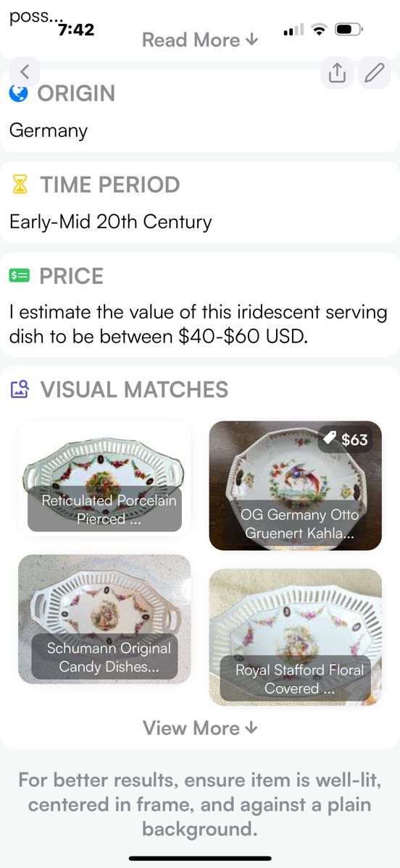The width and height of the screenshot is (400, 868).
Task: Tap the green dollar Price icon
Action: coord(20,276)
